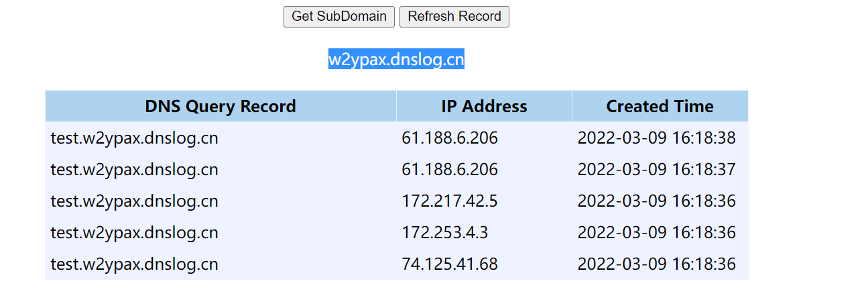
Task: Select 61.188.6.206 in the 16:18:37 row
Action: (450, 169)
